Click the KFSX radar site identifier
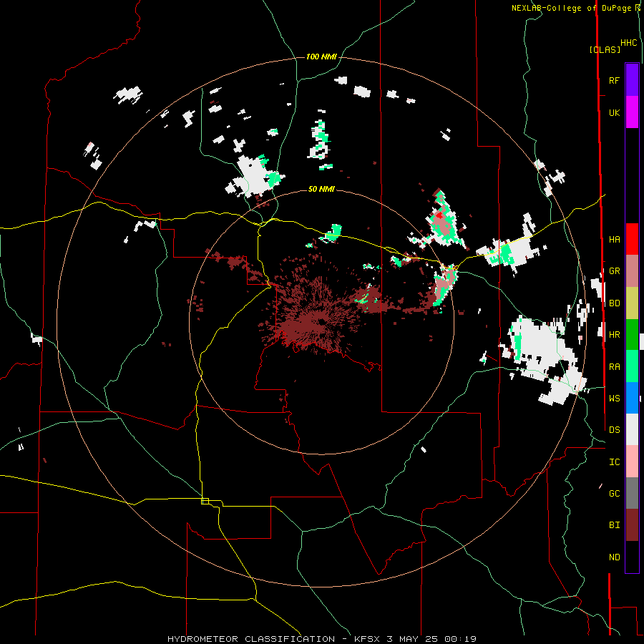Viewport: 644px width, 644px height. (368, 639)
